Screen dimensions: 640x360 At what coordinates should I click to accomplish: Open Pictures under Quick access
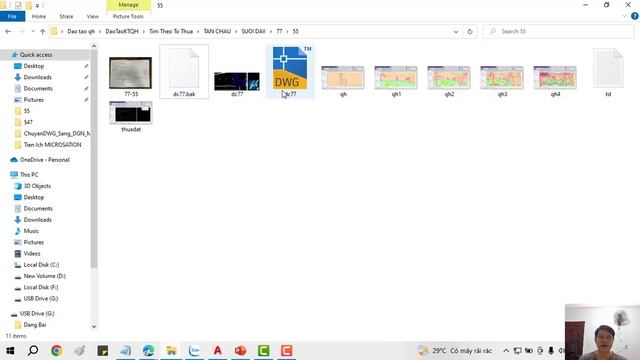coord(33,100)
